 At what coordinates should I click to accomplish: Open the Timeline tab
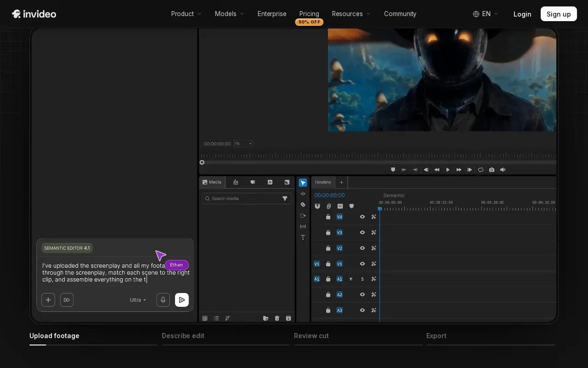coord(322,182)
